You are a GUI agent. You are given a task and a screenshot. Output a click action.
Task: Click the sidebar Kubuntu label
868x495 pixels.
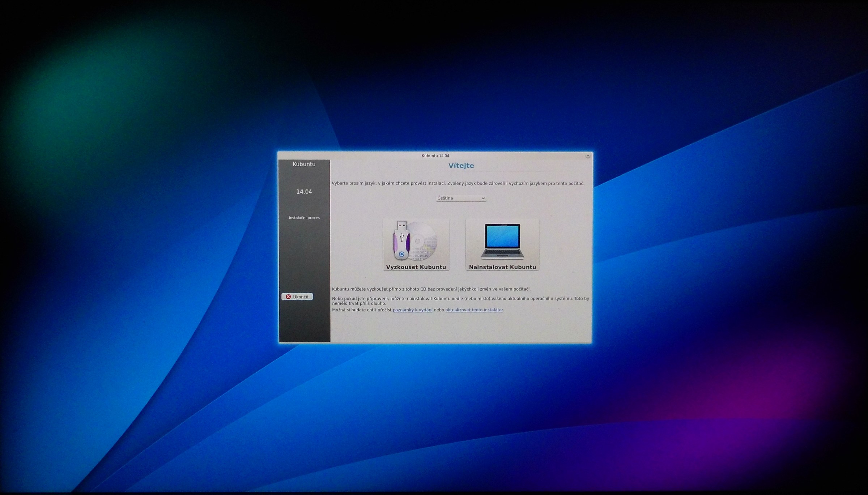pyautogui.click(x=304, y=164)
